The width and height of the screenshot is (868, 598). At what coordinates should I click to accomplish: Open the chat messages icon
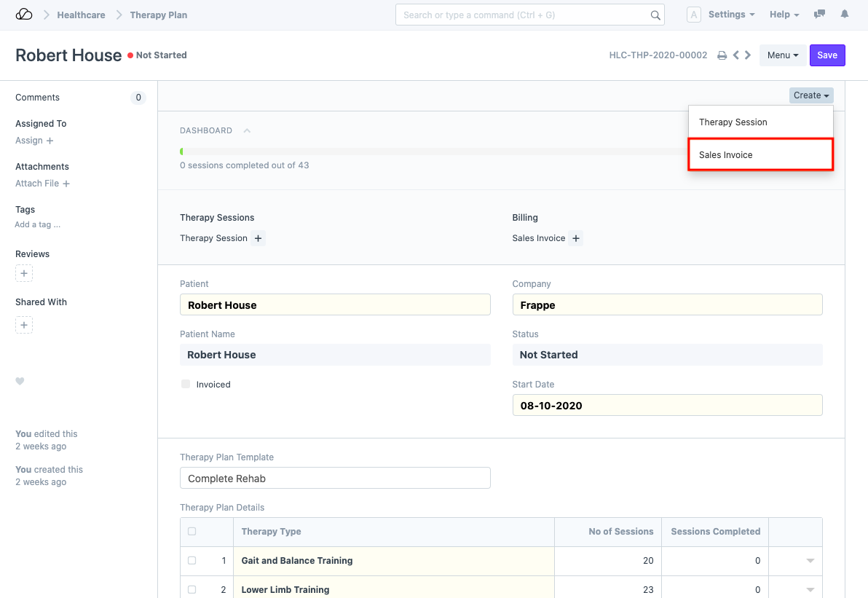(x=820, y=15)
